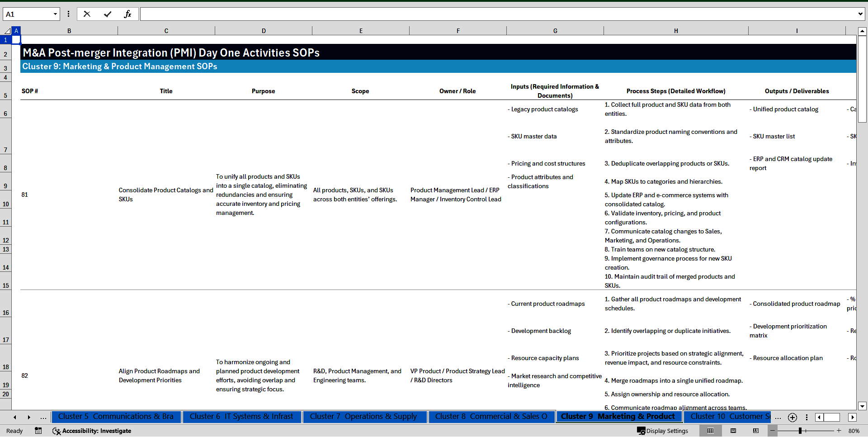The image size is (868, 437).
Task: Click the Cancel X icon in formula bar
Action: 87,14
